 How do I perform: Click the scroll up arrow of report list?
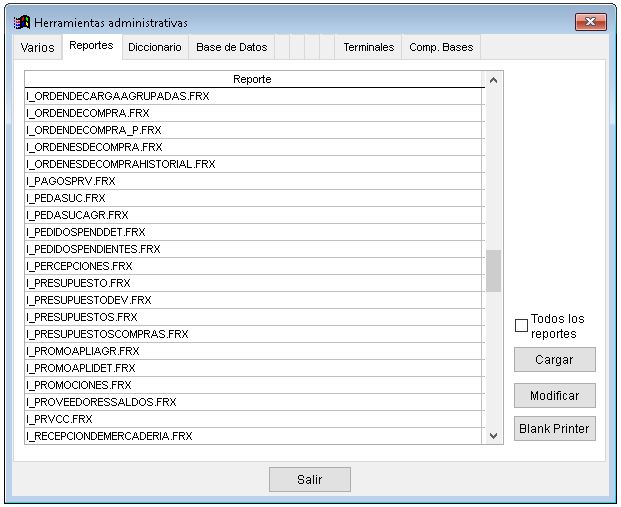click(x=493, y=79)
